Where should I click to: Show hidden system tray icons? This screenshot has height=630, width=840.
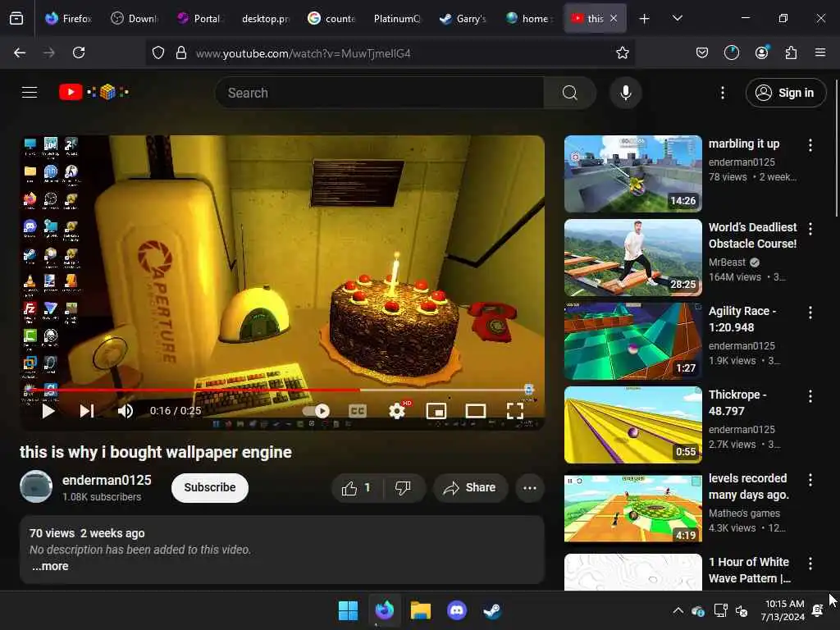[x=678, y=610]
